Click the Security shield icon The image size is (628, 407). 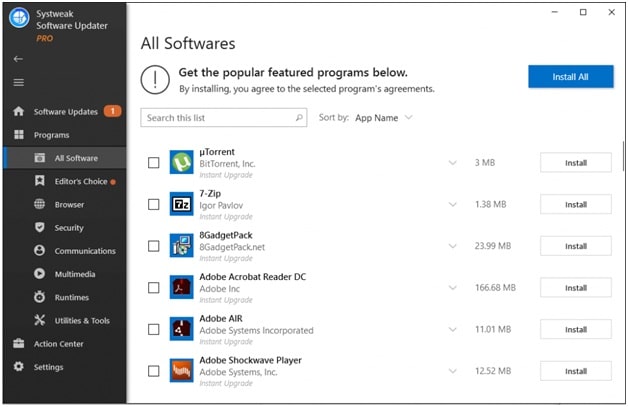[40, 228]
